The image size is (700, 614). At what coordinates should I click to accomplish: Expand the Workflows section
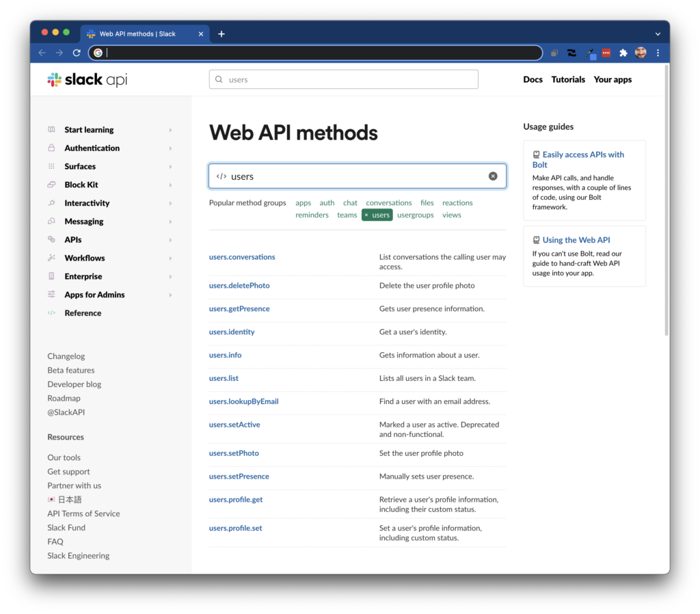[170, 258]
